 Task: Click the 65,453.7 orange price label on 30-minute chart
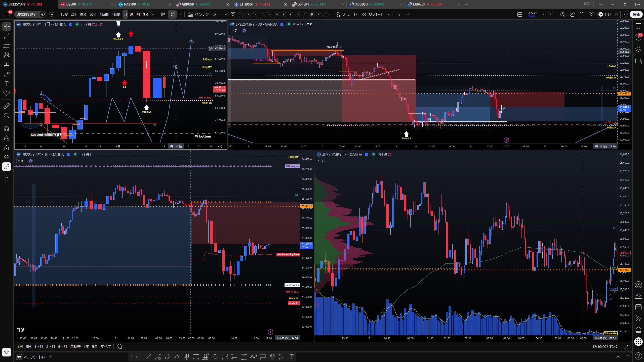pyautogui.click(x=624, y=94)
